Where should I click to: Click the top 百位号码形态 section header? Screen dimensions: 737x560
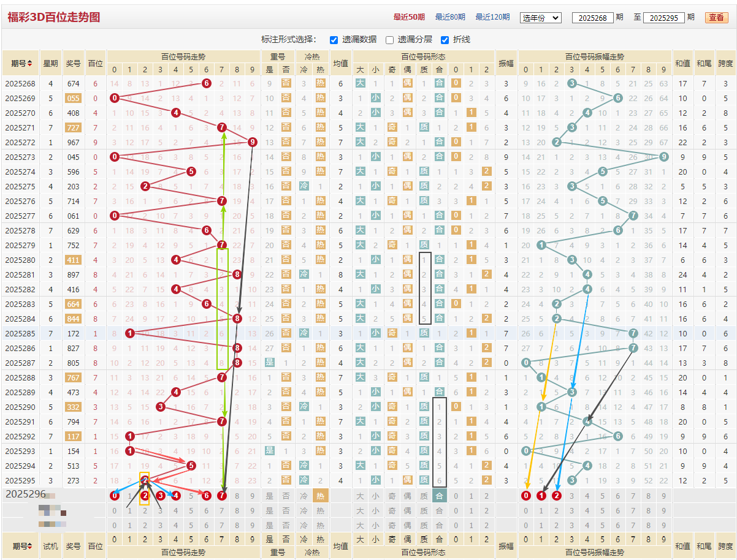coord(423,56)
